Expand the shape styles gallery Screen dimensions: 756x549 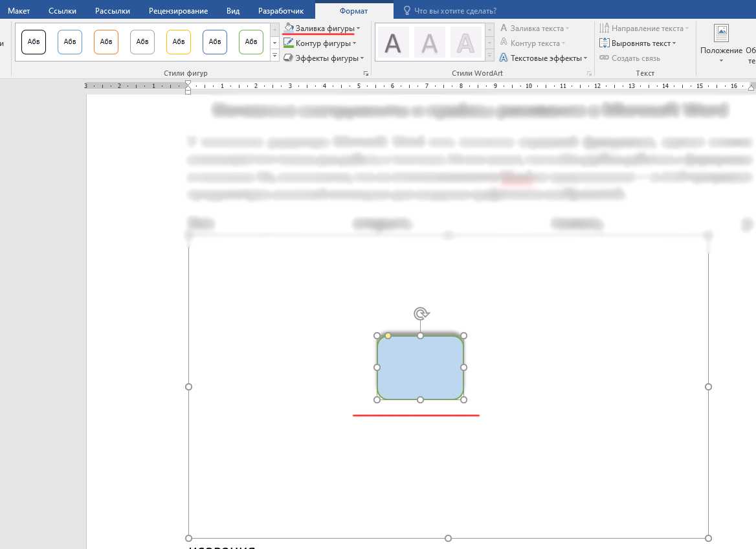274,57
